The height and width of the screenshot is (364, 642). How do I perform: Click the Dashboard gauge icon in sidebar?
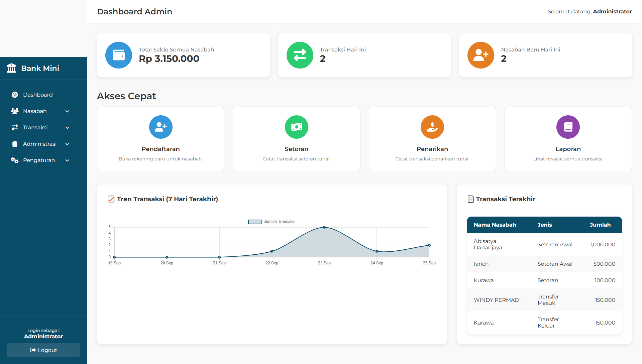15,95
